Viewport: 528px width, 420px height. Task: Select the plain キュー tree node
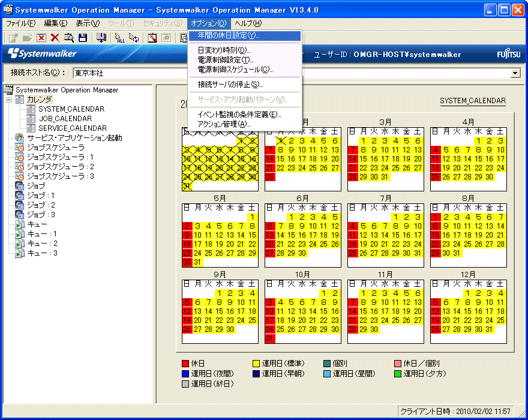37,224
